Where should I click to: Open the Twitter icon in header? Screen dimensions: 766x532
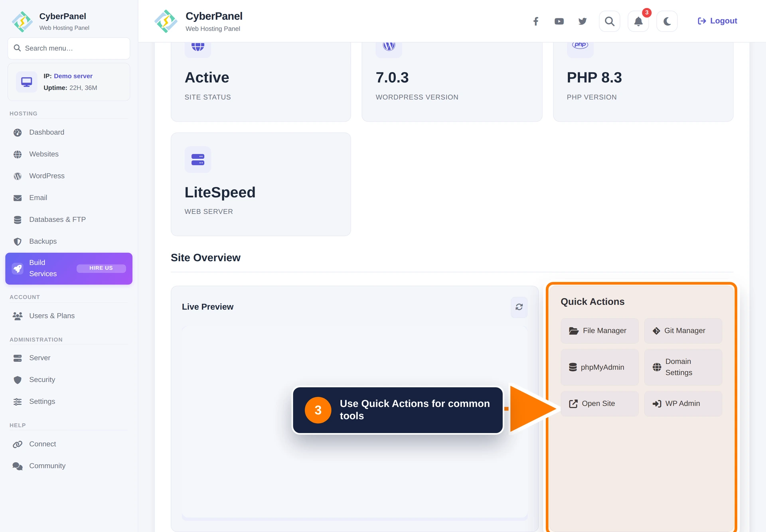(582, 21)
